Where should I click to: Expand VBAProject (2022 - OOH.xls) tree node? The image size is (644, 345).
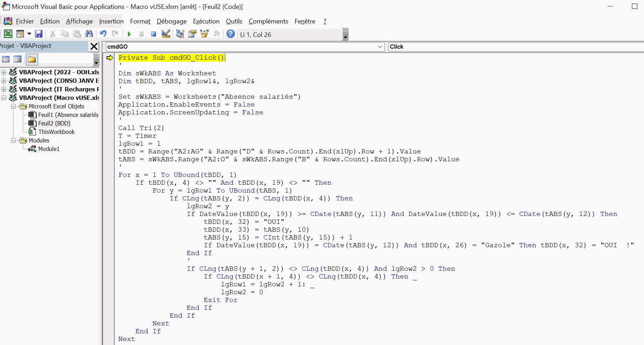(4, 72)
